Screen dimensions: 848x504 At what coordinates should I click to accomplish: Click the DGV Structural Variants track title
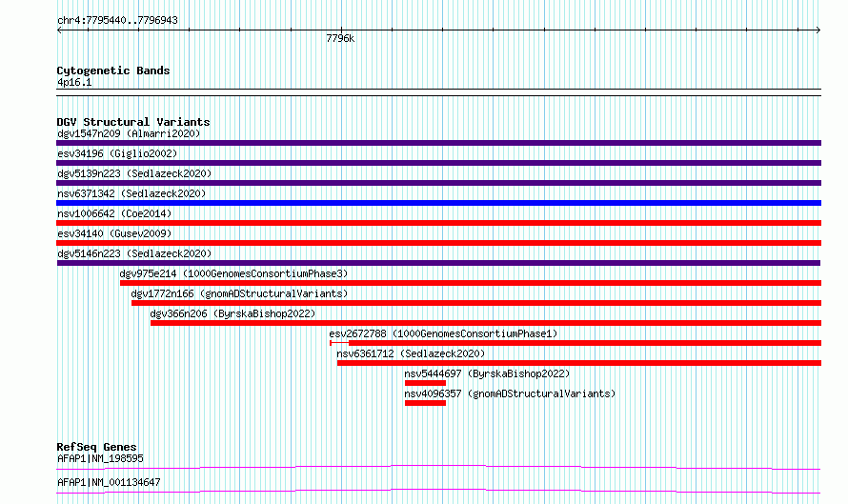pyautogui.click(x=133, y=122)
